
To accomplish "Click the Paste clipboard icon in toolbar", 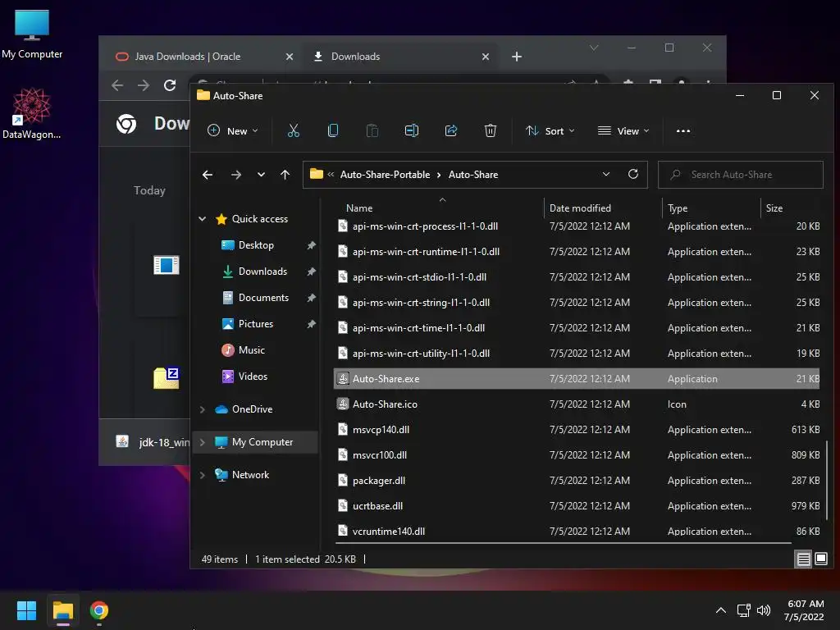I will click(x=372, y=130).
